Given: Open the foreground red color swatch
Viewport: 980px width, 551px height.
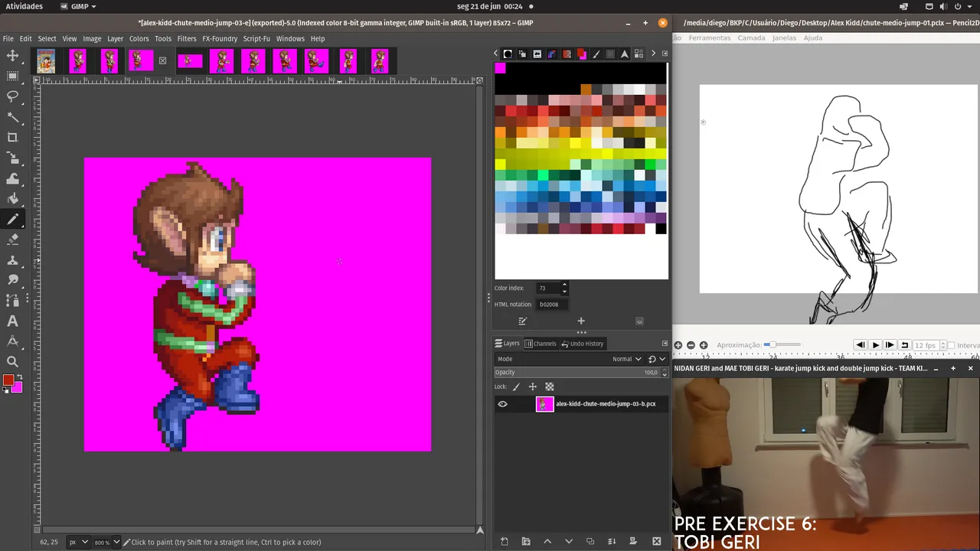Looking at the screenshot, I should click(8, 380).
